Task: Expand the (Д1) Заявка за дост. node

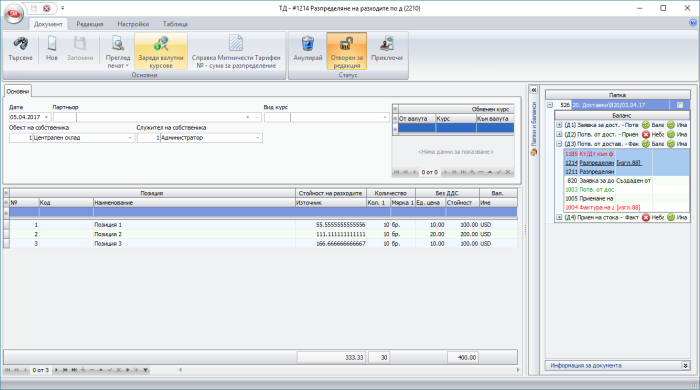Action: point(559,125)
